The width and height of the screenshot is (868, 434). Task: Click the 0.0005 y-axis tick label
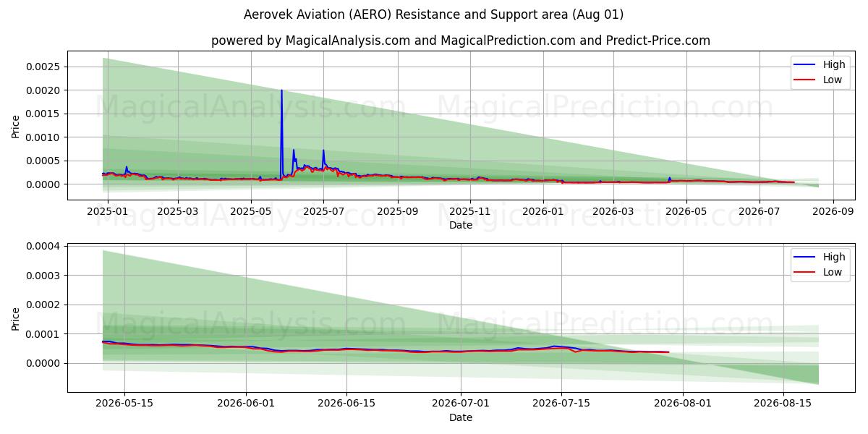(42, 161)
